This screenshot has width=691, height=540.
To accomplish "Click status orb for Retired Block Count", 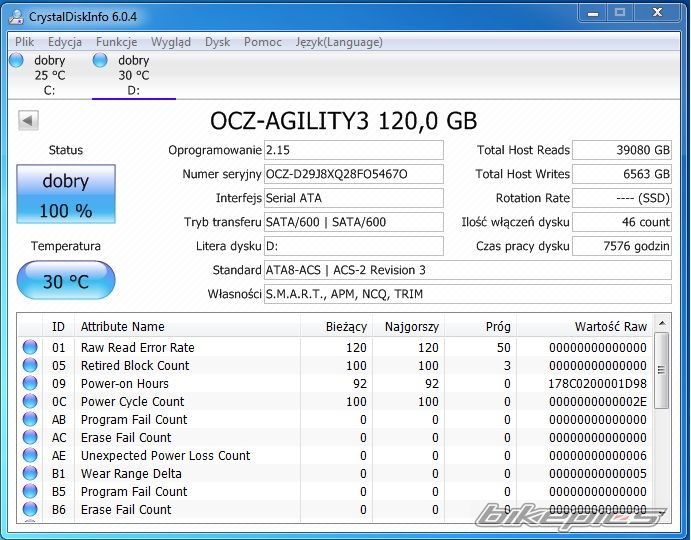I will pos(30,366).
